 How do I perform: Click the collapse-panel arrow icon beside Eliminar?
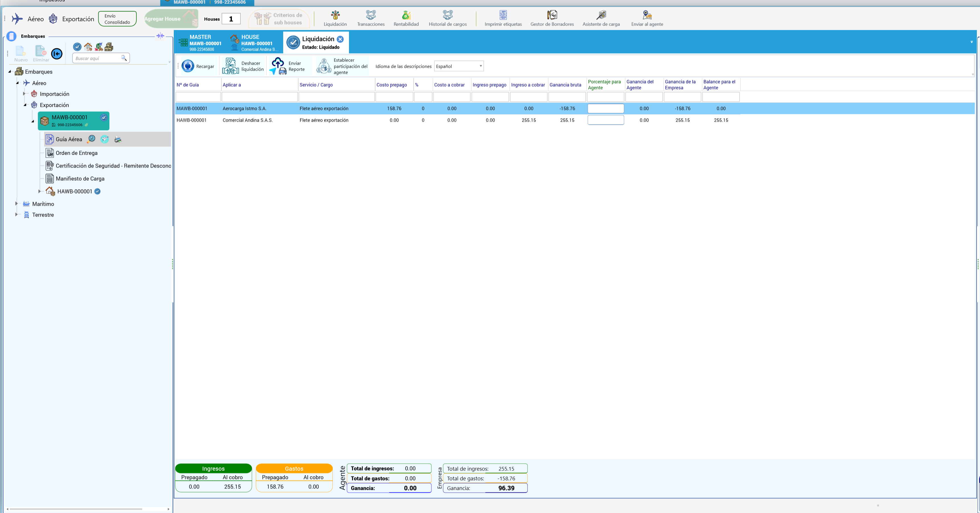57,54
